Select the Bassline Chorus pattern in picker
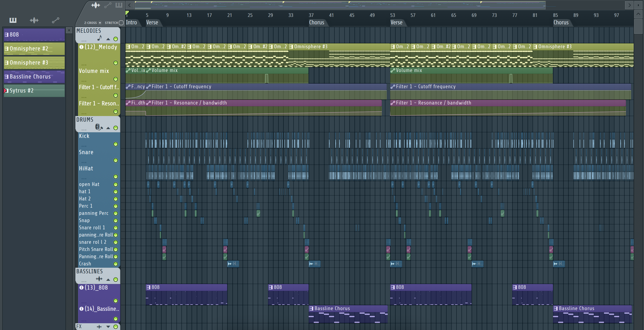This screenshot has height=330, width=644. [x=34, y=77]
